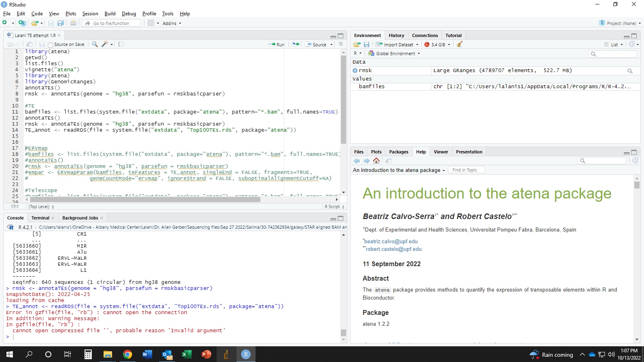Image resolution: width=644 pixels, height=362 pixels.
Task: Switch to Background Jobs tab
Action: pos(80,218)
